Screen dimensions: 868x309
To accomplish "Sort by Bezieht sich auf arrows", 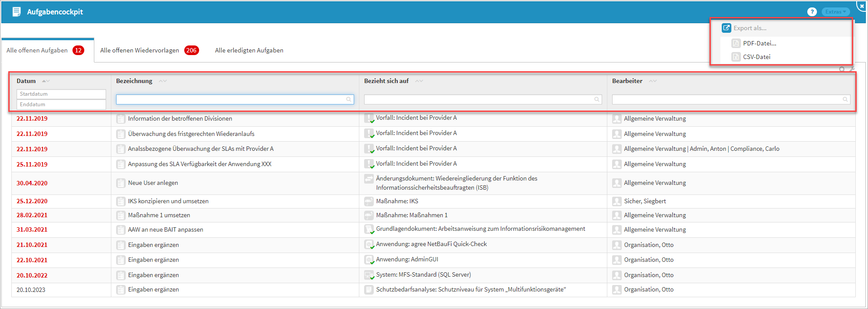I will [x=419, y=81].
